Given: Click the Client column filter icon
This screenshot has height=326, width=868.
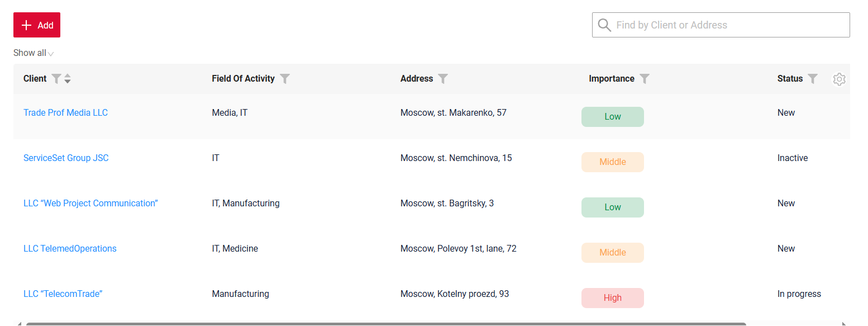Looking at the screenshot, I should coord(56,79).
